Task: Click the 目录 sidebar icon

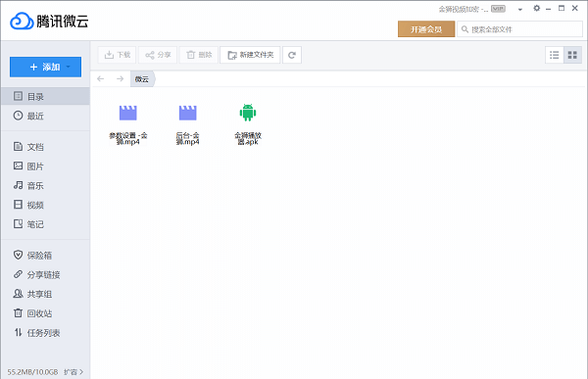Action: click(18, 96)
